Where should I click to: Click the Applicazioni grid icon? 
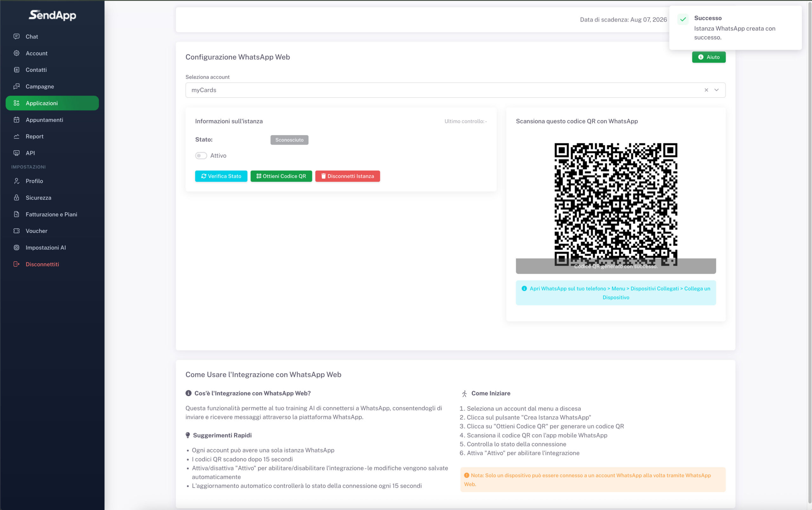(x=16, y=103)
